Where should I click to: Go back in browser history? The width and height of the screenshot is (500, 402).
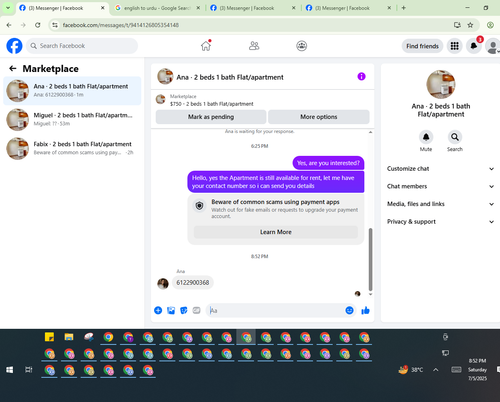[x=9, y=25]
